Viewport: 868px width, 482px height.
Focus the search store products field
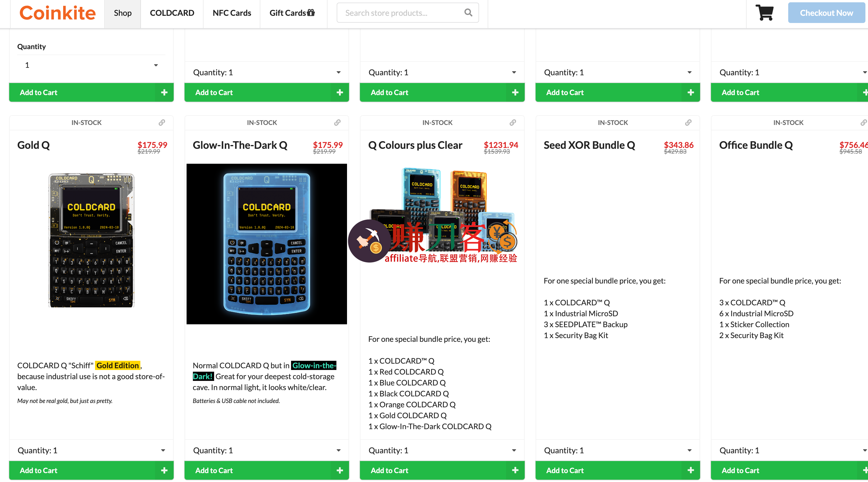tap(401, 13)
